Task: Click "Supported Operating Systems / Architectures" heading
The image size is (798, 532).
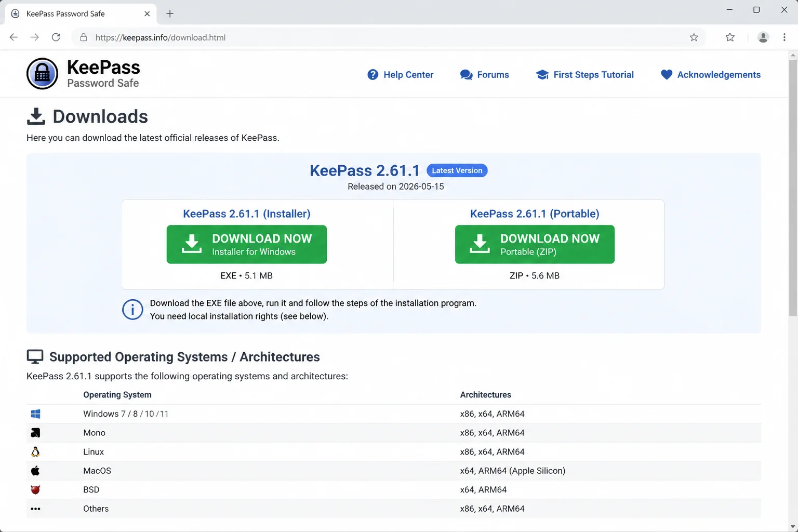Action: click(184, 357)
